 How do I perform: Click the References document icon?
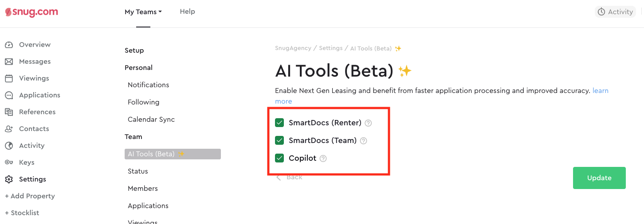point(9,112)
